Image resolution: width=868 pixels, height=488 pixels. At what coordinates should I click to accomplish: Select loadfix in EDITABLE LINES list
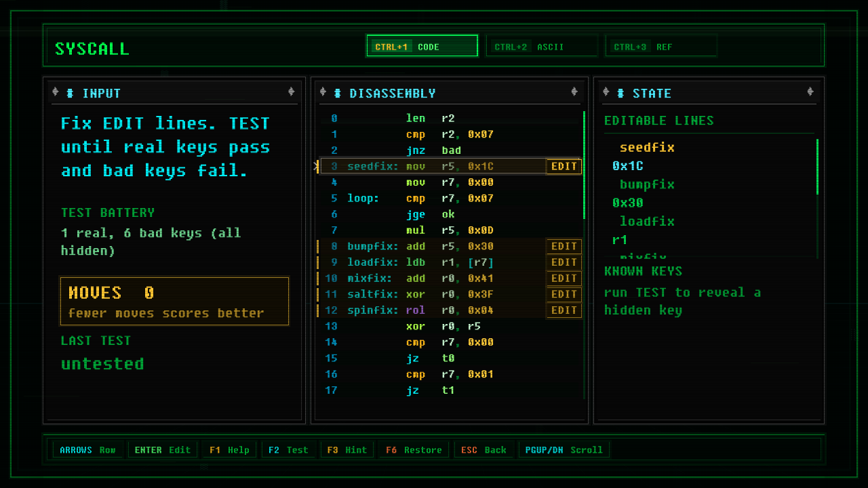tap(647, 221)
